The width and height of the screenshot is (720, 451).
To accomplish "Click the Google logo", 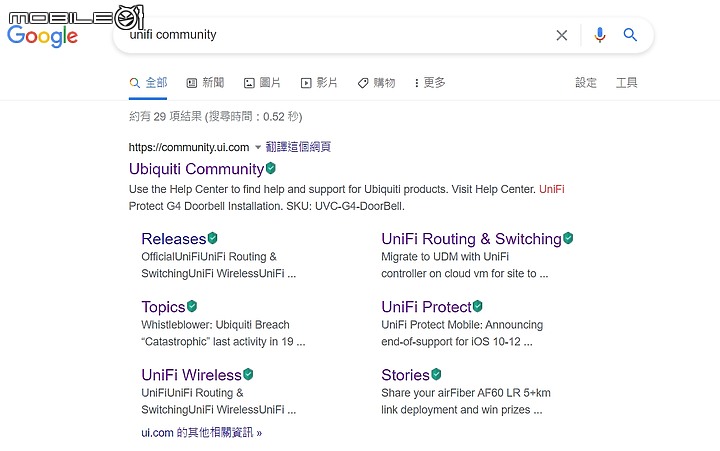I will tap(43, 37).
